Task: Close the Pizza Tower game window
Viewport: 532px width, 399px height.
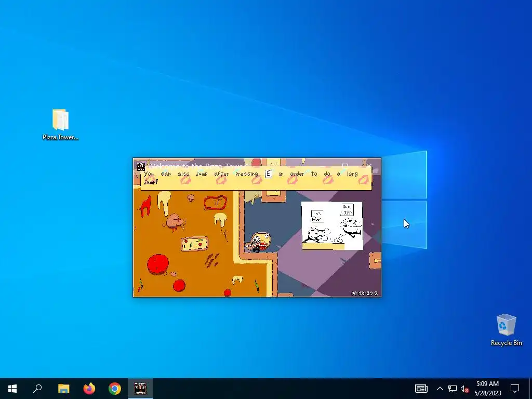Action: pyautogui.click(x=369, y=166)
